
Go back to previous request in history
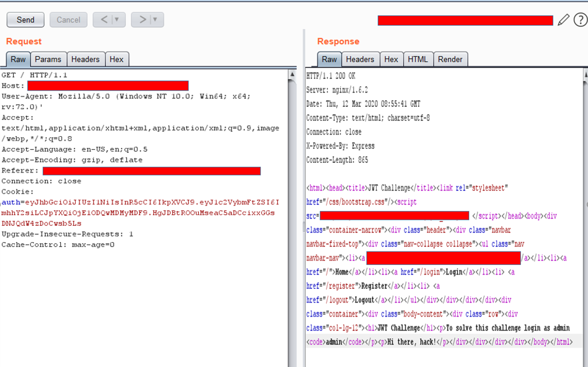pyautogui.click(x=104, y=20)
